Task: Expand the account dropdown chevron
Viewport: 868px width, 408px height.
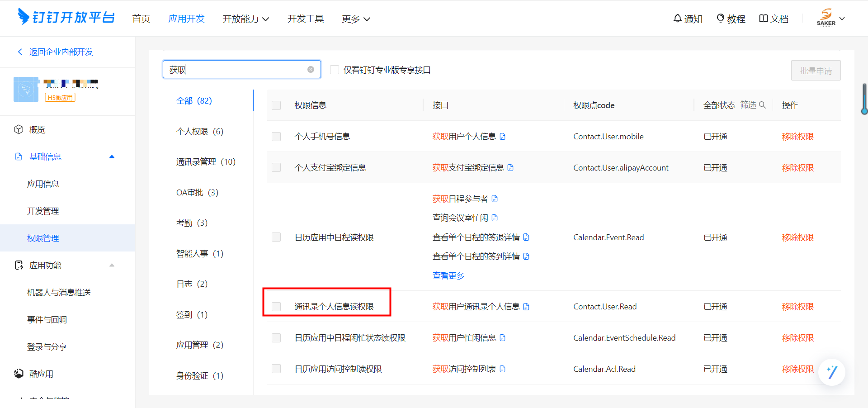Action: point(842,19)
